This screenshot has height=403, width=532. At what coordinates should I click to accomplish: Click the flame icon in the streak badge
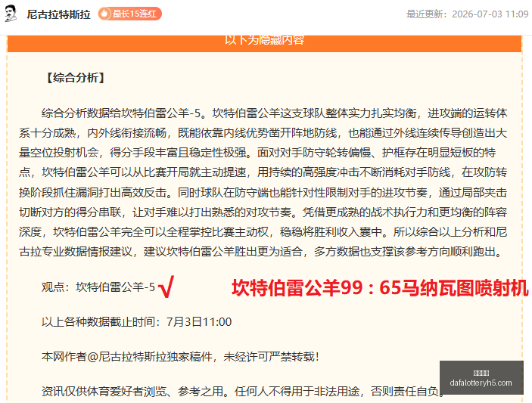click(x=104, y=14)
